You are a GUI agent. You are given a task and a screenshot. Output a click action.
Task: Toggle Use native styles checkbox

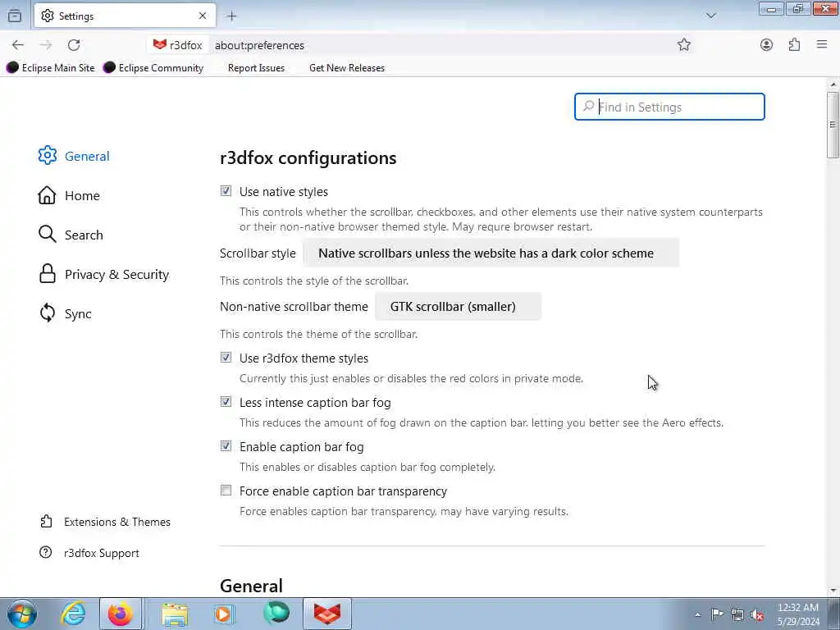coord(226,190)
